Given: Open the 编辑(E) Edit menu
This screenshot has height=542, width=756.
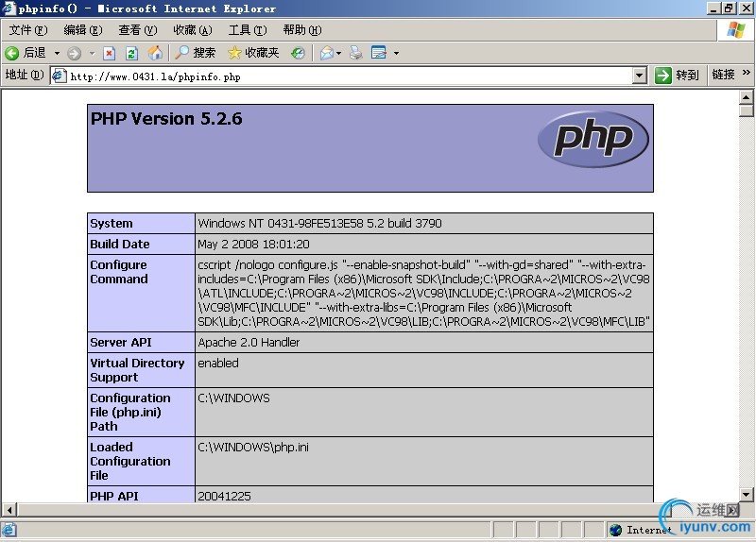Looking at the screenshot, I should 83,30.
